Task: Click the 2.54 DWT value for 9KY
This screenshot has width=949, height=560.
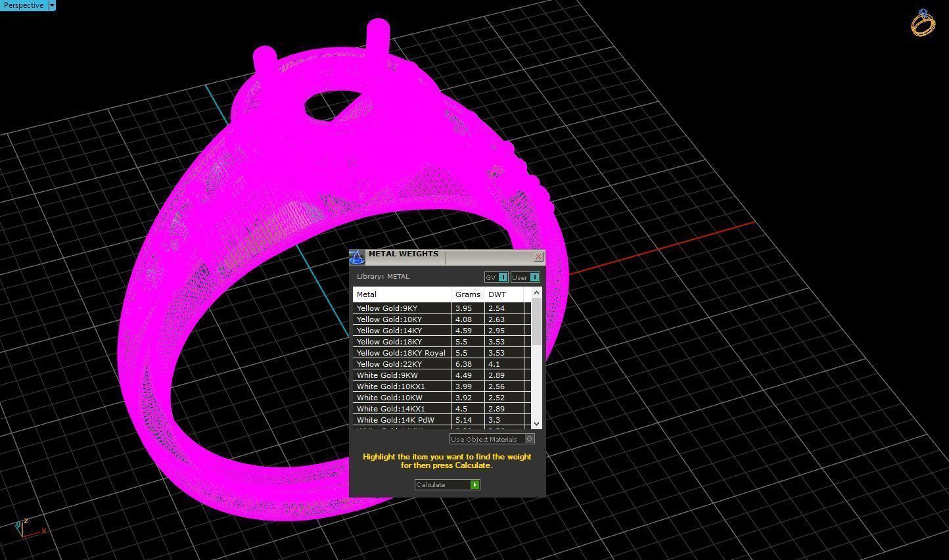Action: pos(496,308)
